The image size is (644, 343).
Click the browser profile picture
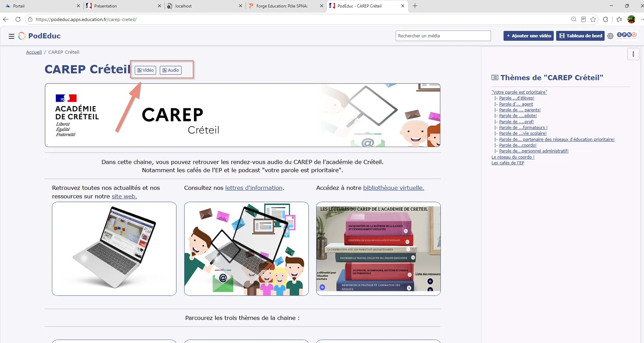pyautogui.click(x=631, y=19)
